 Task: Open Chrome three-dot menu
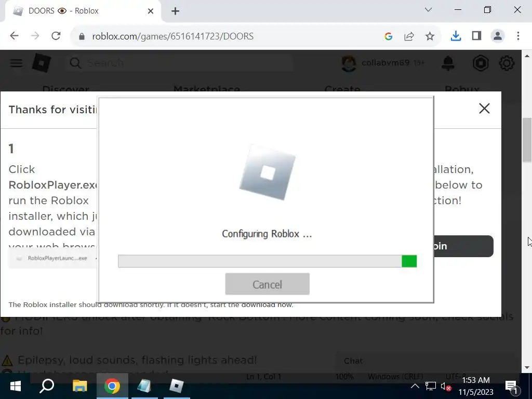coord(518,36)
